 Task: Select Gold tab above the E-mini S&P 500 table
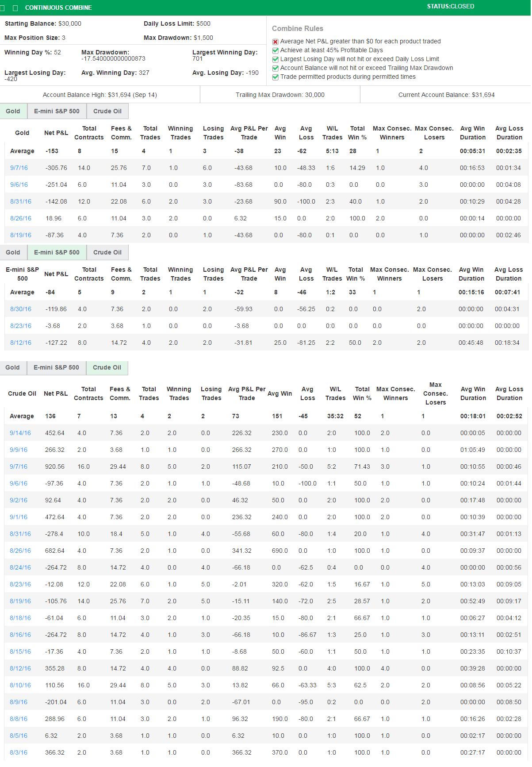pos(13,252)
